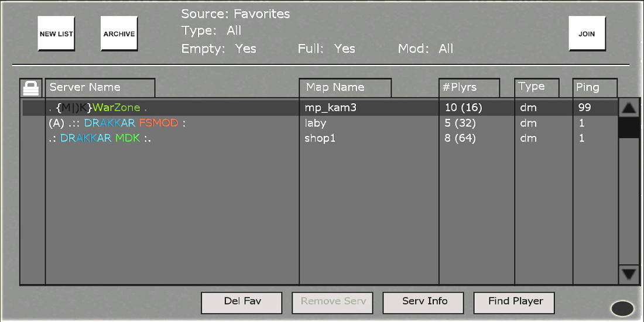Viewport: 644px width, 322px height.
Task: Cycle the Type: All filter
Action: pyautogui.click(x=211, y=31)
